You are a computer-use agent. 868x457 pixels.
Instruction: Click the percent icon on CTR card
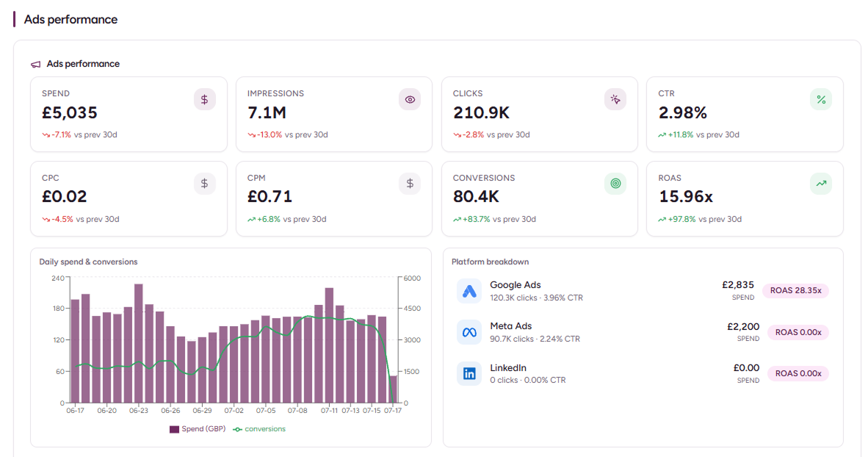[821, 100]
